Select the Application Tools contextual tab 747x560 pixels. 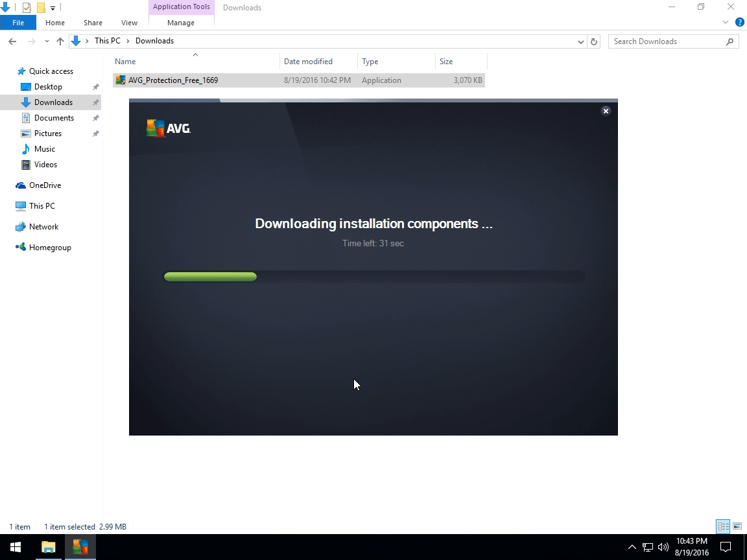181,6
